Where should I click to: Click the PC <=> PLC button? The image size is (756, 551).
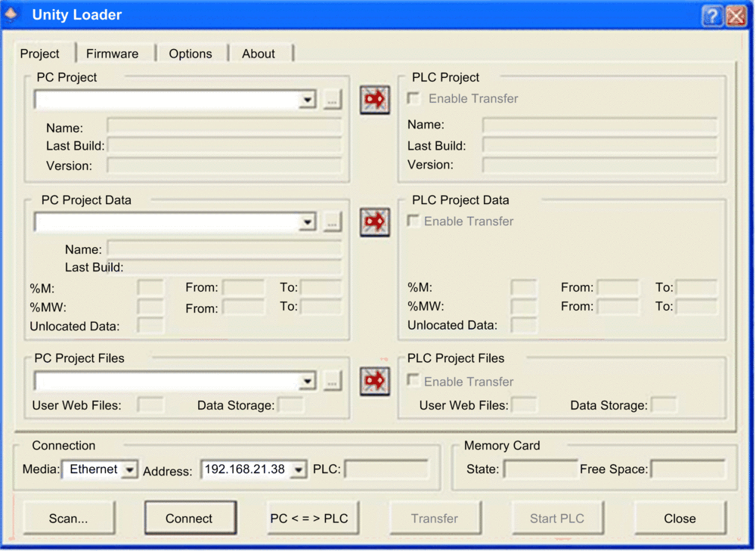point(309,518)
